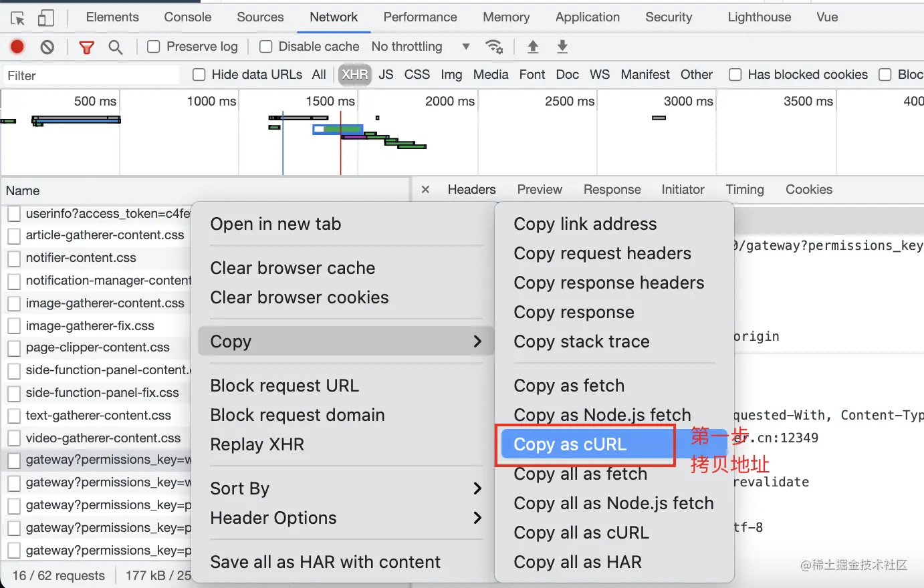The height and width of the screenshot is (588, 924).
Task: Select Block request domain
Action: (x=298, y=415)
